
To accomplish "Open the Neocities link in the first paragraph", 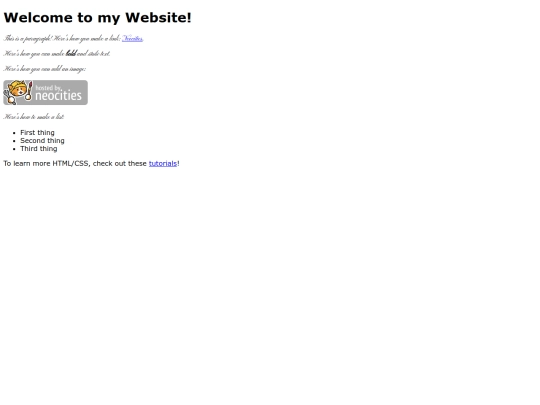I will (133, 38).
